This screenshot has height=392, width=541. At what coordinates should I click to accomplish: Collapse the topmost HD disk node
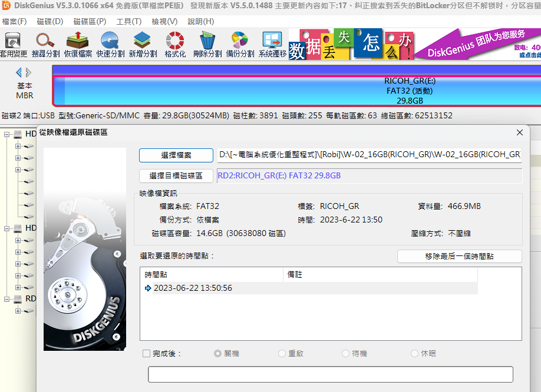pyautogui.click(x=6, y=134)
